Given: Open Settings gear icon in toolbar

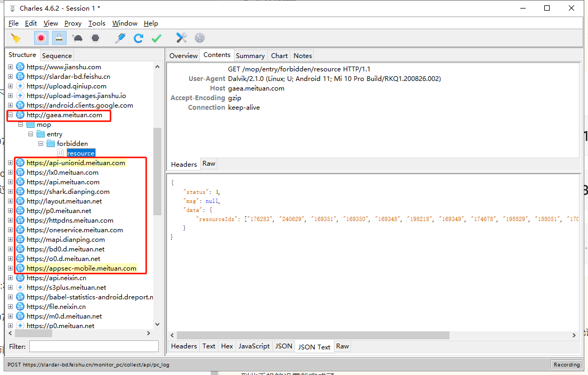Looking at the screenshot, I should [x=200, y=38].
